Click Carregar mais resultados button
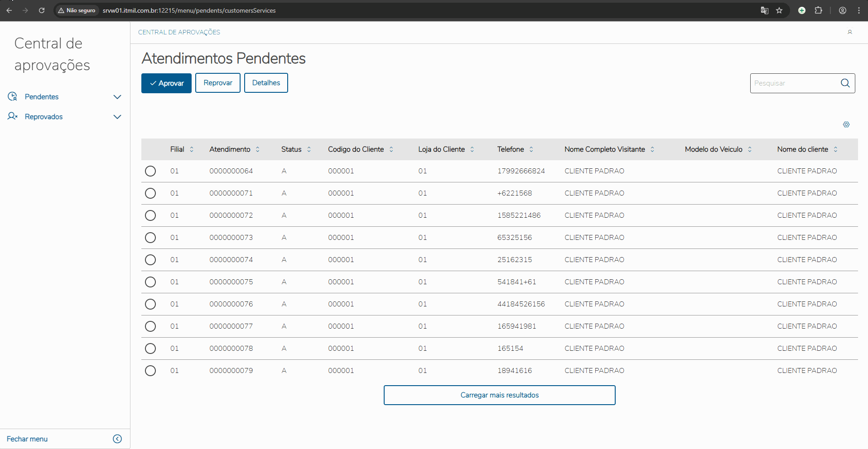 coord(499,395)
